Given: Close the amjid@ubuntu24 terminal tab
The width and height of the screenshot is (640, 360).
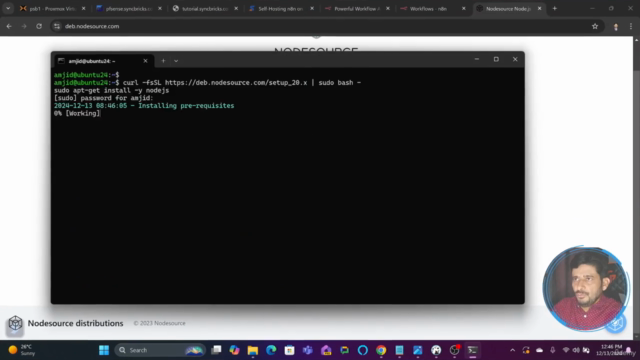Looking at the screenshot, I should click(145, 61).
